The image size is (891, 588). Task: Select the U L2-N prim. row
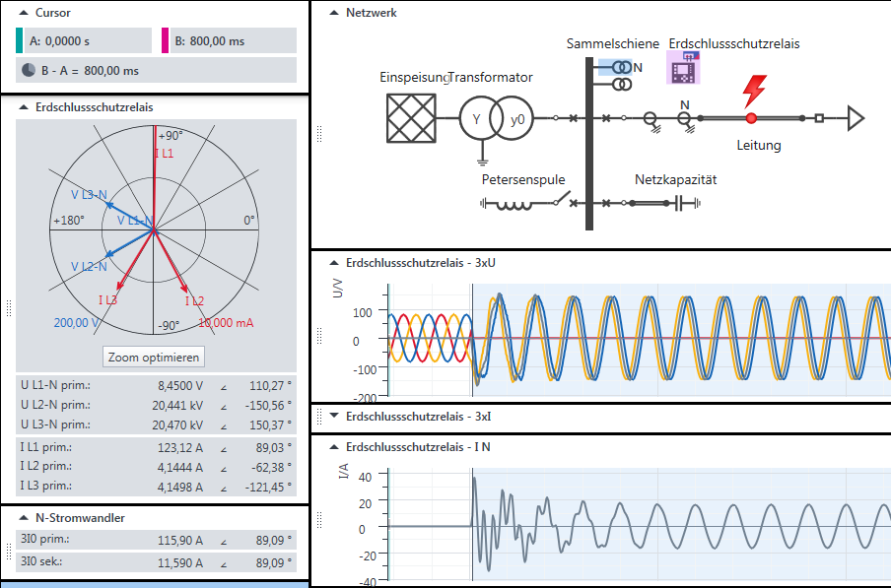tap(157, 405)
